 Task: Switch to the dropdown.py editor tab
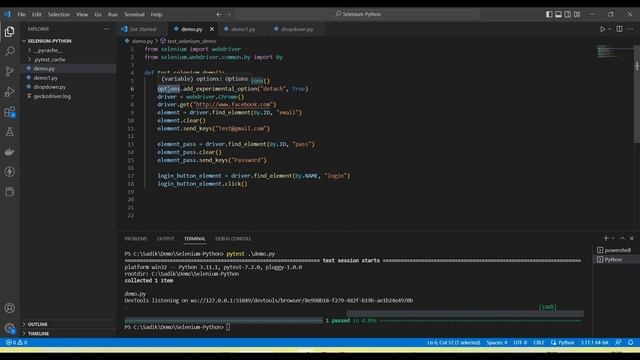coord(297,29)
